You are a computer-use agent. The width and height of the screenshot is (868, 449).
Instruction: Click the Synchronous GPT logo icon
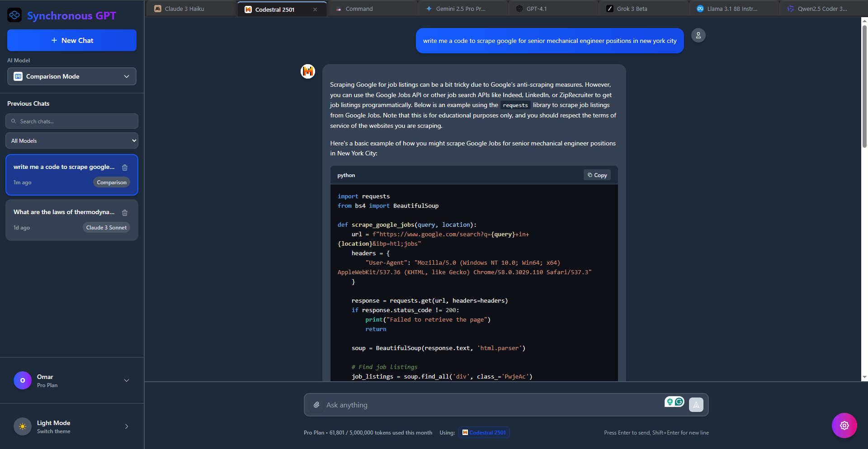point(14,15)
